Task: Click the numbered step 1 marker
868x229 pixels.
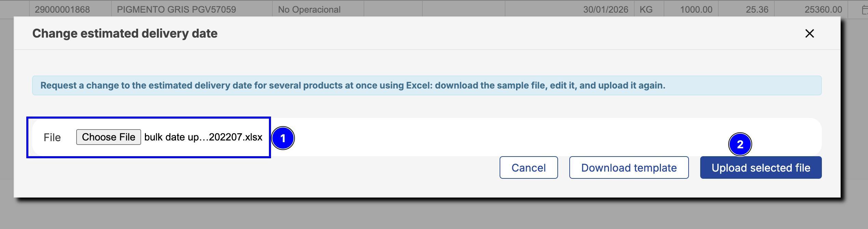Action: (283, 138)
